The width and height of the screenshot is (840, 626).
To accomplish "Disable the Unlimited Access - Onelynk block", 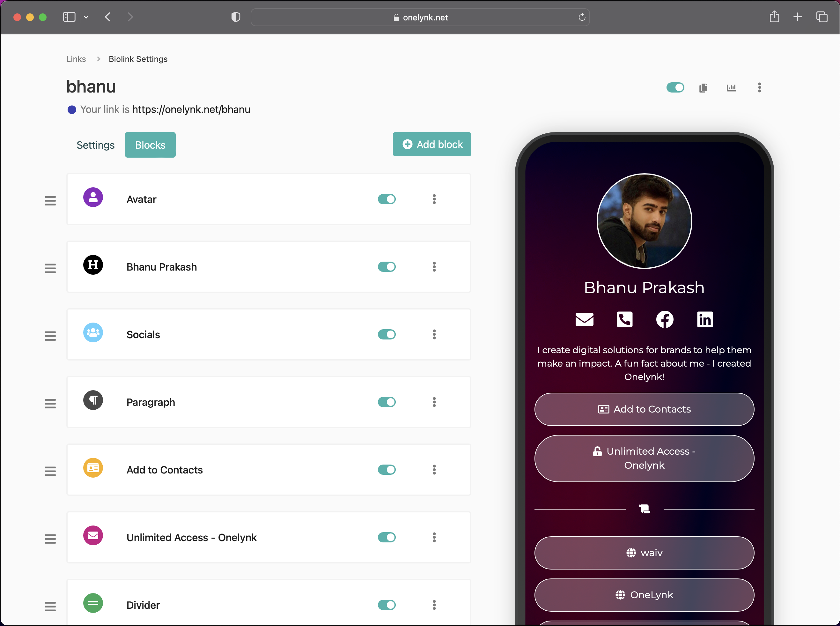I will 387,537.
